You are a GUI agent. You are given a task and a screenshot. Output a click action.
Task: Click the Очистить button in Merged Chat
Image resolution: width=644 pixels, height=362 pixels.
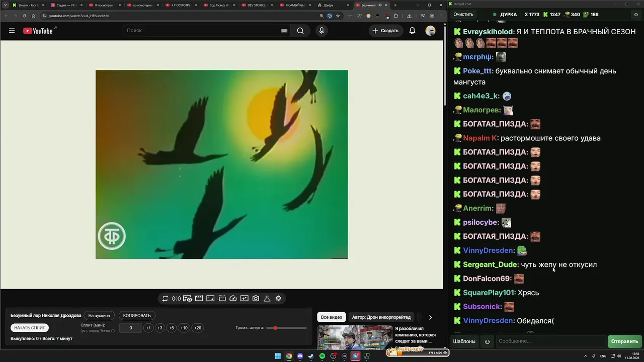tap(463, 15)
